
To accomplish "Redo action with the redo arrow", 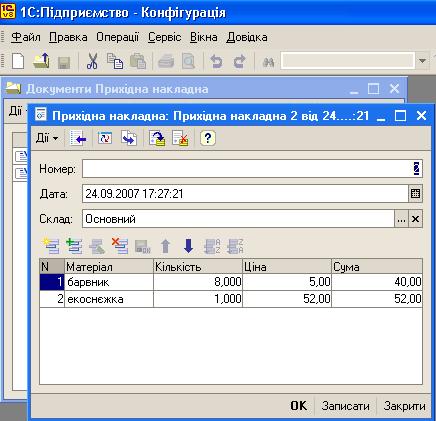I will 239,62.
